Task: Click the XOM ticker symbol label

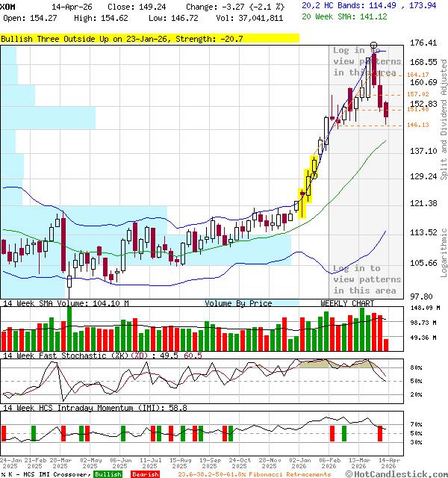Action: click(8, 6)
